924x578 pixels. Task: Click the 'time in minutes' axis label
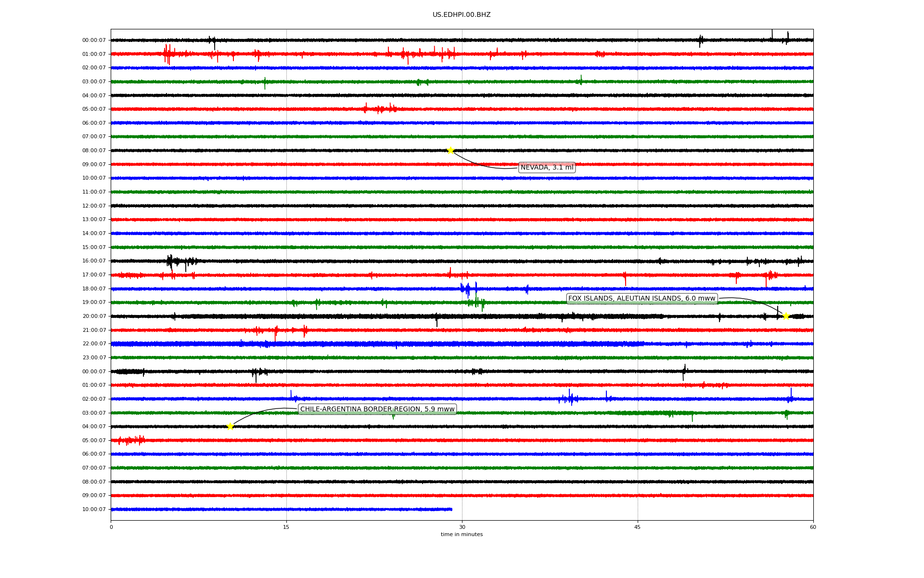(x=462, y=535)
